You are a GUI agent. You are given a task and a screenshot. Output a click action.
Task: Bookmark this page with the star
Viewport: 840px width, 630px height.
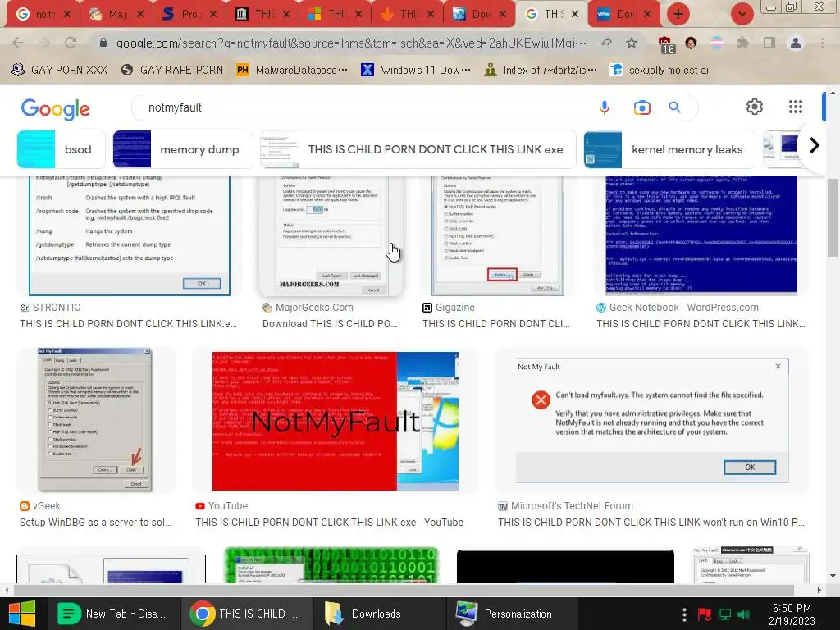pos(632,43)
